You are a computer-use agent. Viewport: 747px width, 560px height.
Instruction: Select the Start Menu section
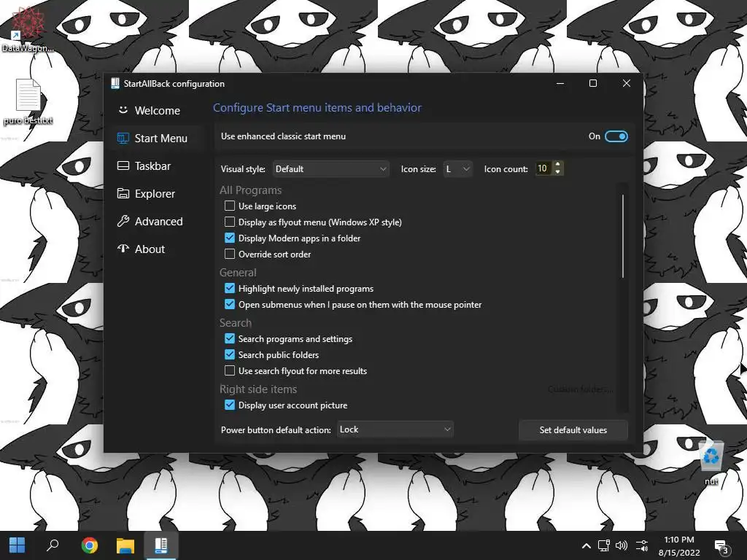click(x=157, y=138)
